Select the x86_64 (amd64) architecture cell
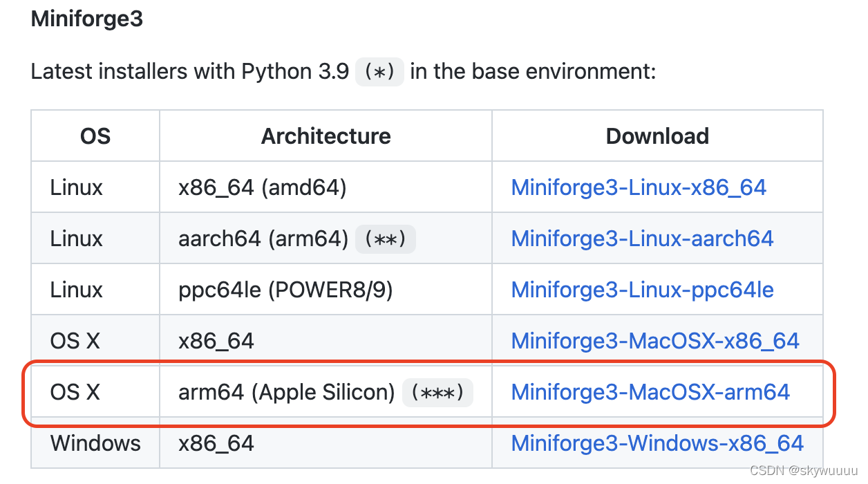 click(x=262, y=187)
